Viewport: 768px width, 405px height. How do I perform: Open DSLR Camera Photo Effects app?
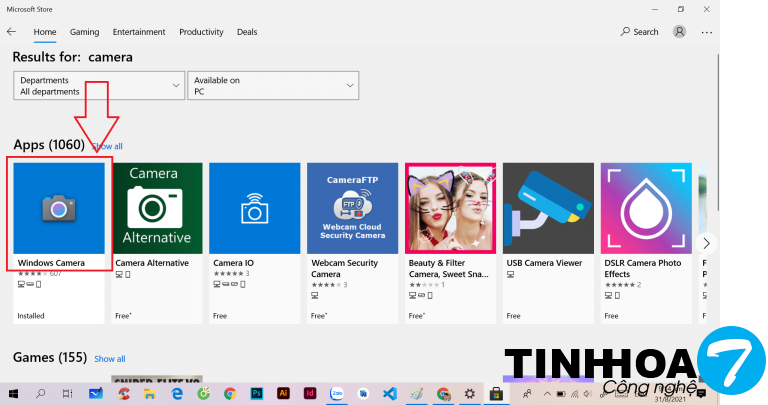point(646,208)
